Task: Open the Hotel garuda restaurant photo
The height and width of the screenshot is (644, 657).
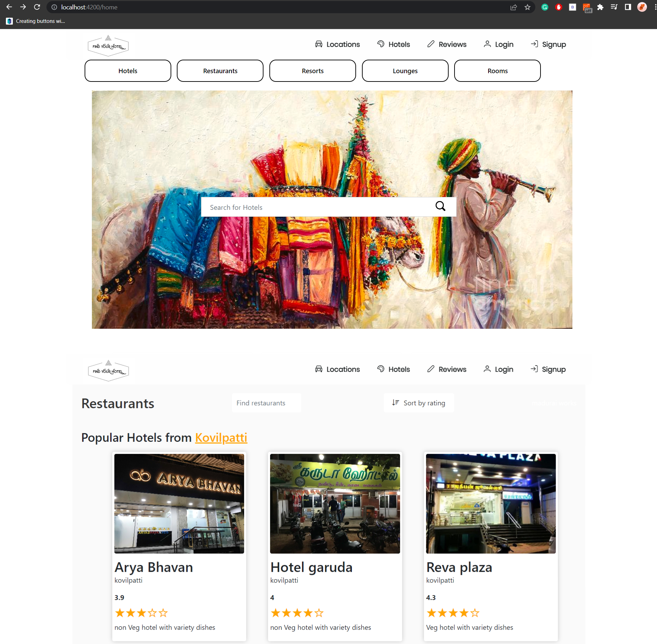Action: (335, 504)
